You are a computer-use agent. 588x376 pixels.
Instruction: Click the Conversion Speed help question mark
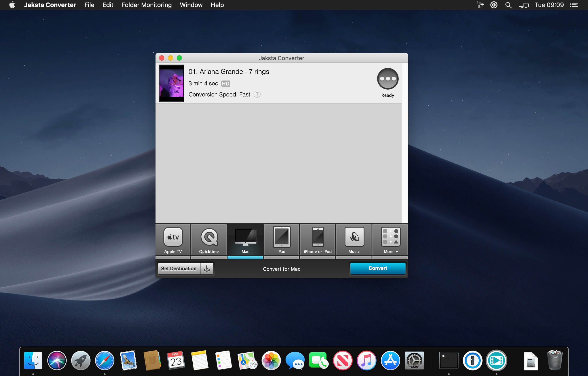point(257,94)
